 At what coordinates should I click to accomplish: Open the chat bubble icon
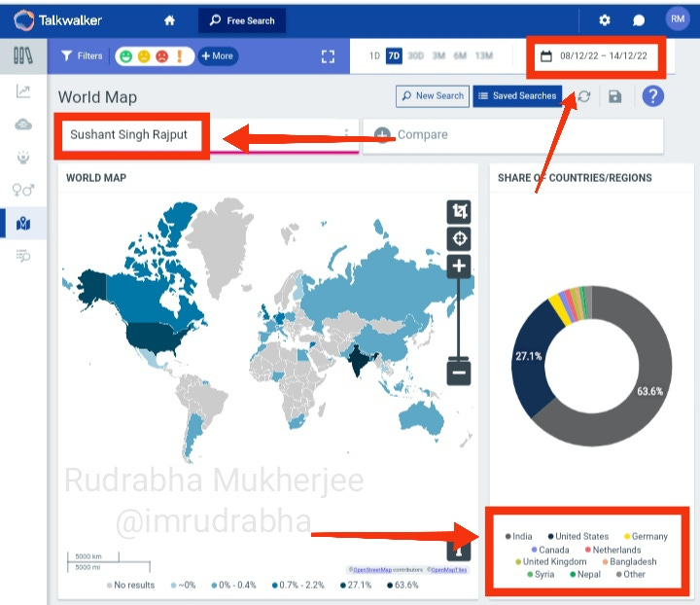[639, 20]
